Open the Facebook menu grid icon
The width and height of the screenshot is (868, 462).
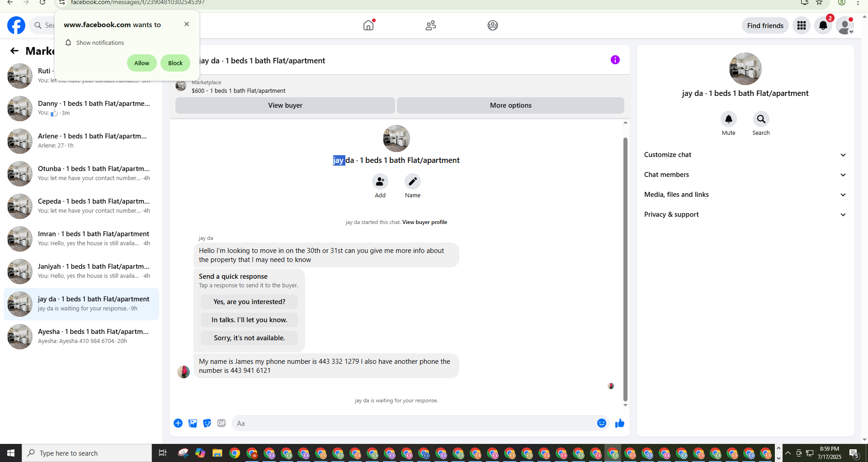(x=802, y=25)
